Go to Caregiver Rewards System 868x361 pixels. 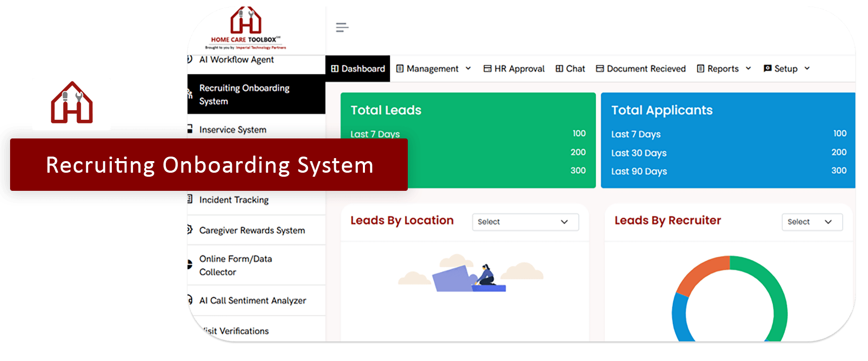[x=252, y=231]
